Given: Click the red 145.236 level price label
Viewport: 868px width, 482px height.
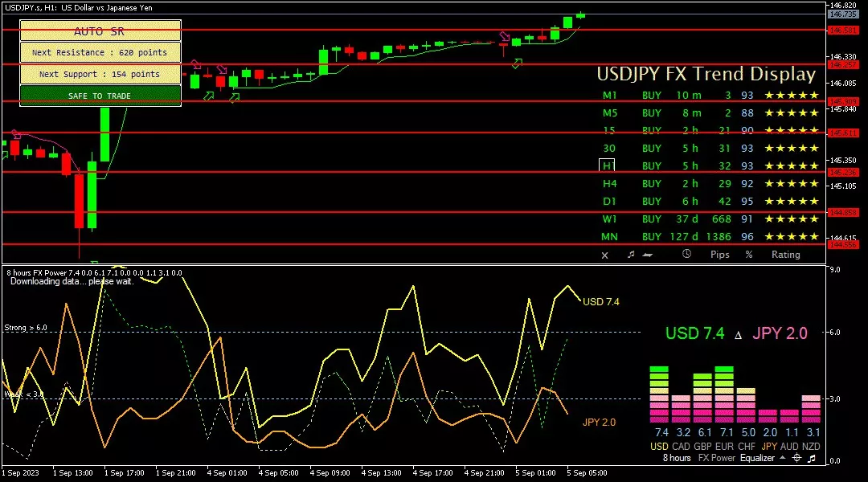Looking at the screenshot, I should pyautogui.click(x=843, y=173).
